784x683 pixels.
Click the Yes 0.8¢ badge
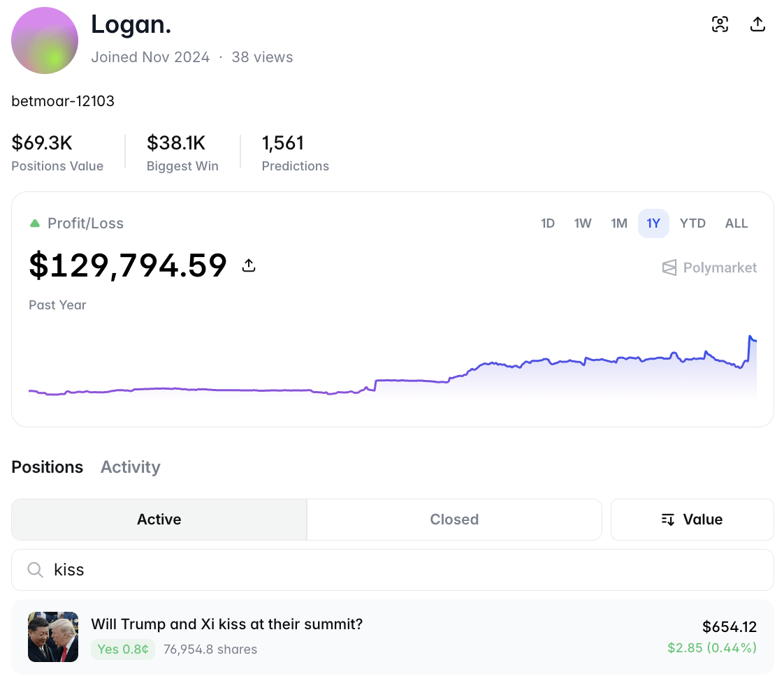(123, 649)
